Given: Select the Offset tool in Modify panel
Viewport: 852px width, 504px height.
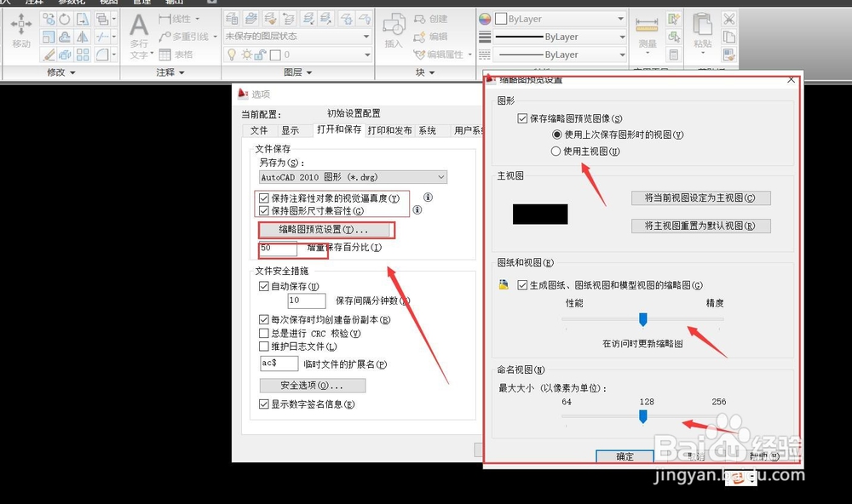Looking at the screenshot, I should click(x=65, y=37).
